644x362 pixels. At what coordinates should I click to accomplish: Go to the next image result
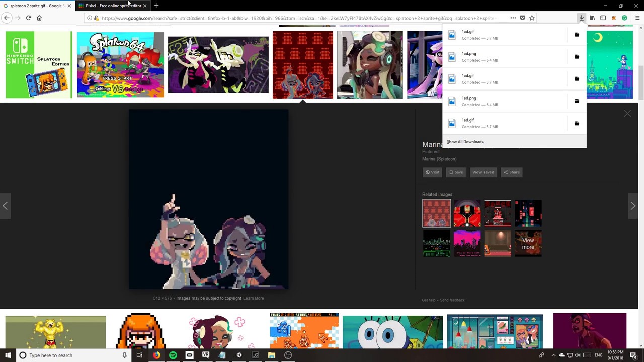click(x=633, y=206)
